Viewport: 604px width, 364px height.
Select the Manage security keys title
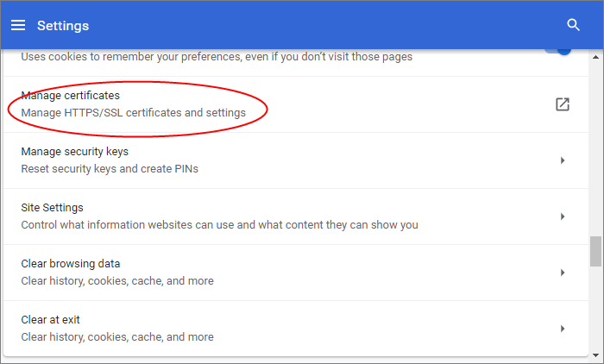point(75,152)
